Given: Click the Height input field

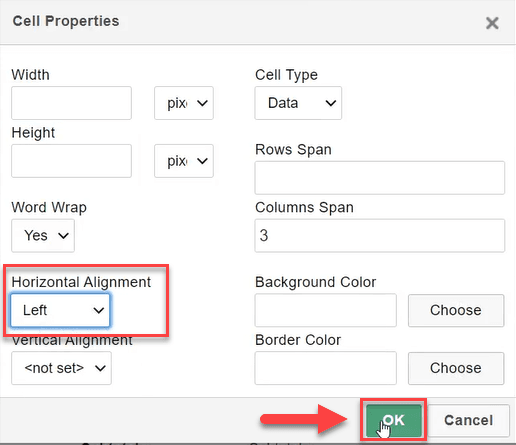Looking at the screenshot, I should [71, 161].
